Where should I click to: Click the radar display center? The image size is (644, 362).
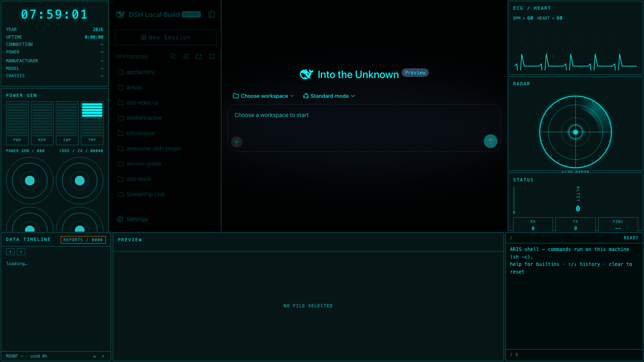[x=576, y=132]
